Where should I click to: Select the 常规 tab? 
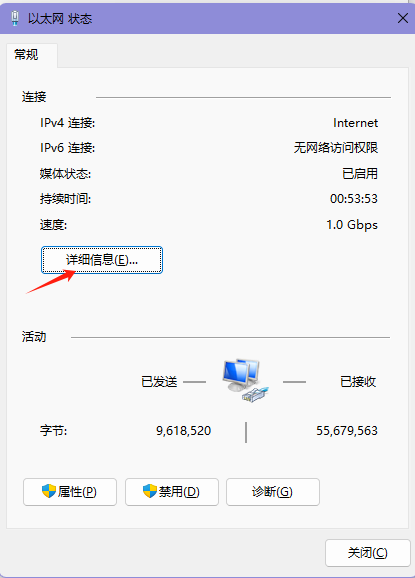pyautogui.click(x=26, y=55)
